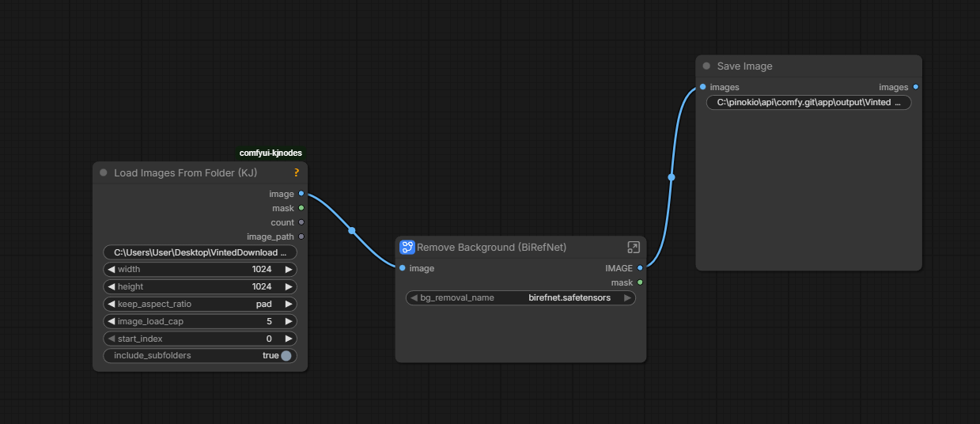
Task: Select next keep_aspect_ratio option
Action: pos(289,304)
